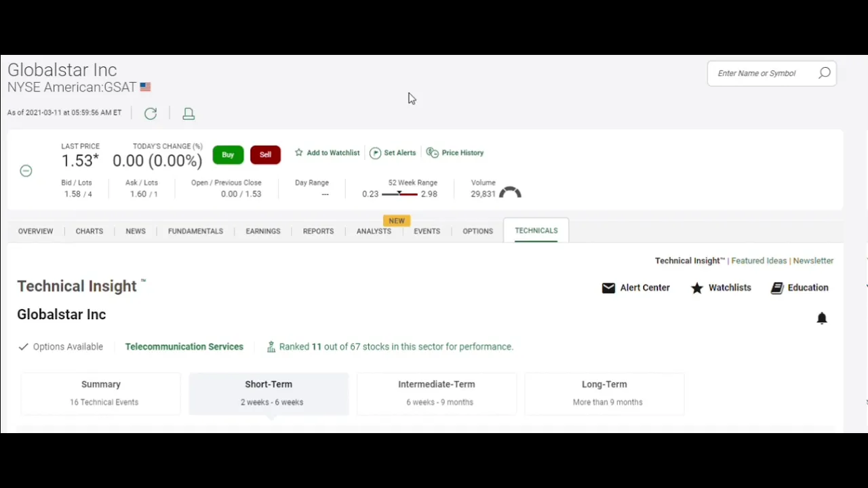
Task: Open the Options tab
Action: [x=477, y=231]
